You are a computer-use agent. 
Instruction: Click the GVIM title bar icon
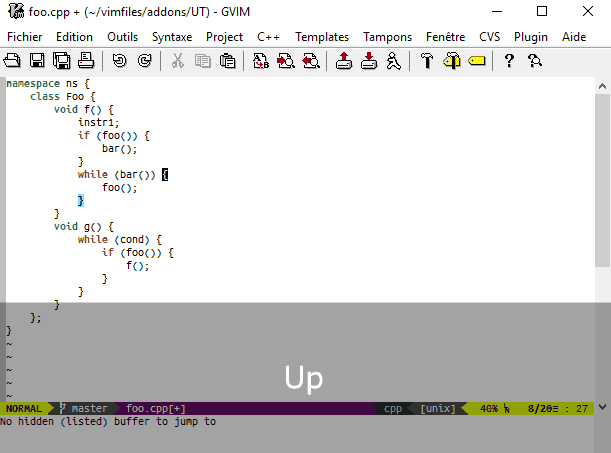16,11
